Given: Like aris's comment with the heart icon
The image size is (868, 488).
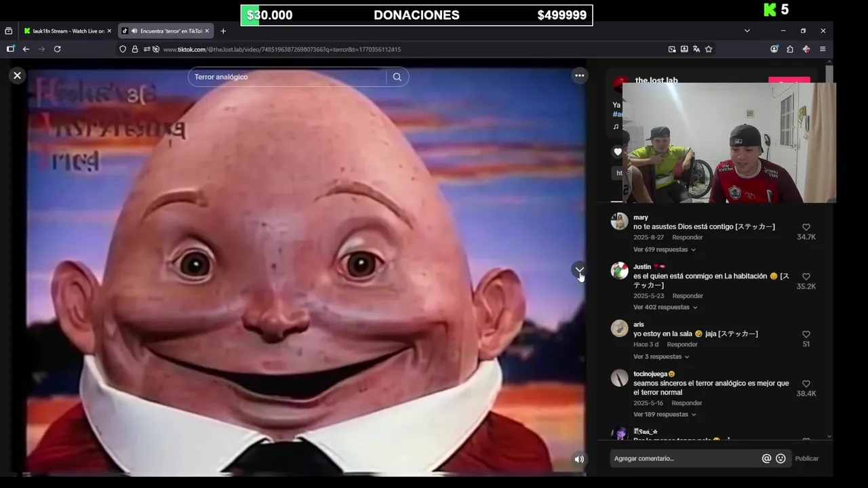Looking at the screenshot, I should [x=806, y=334].
